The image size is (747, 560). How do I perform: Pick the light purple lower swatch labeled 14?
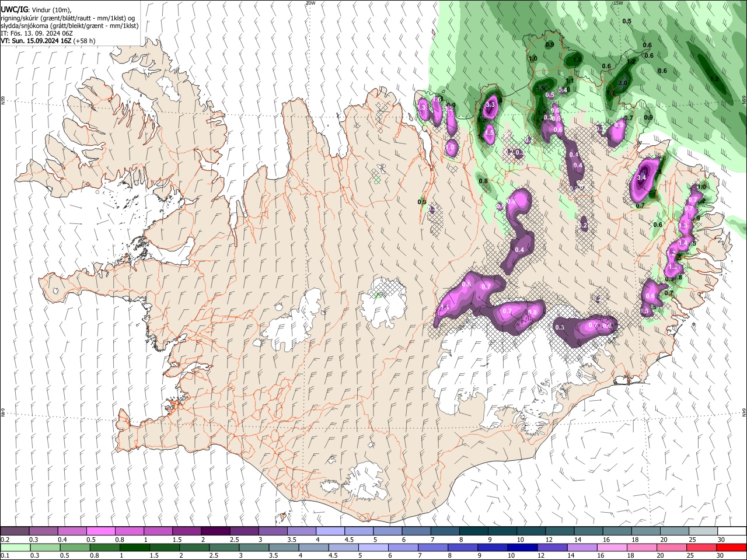[581, 547]
